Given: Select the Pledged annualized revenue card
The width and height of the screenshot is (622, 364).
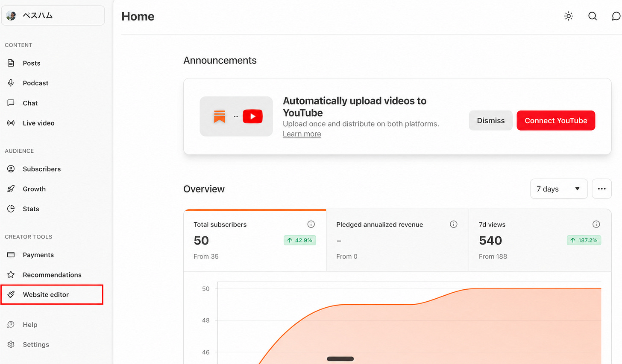Looking at the screenshot, I should pos(398,240).
